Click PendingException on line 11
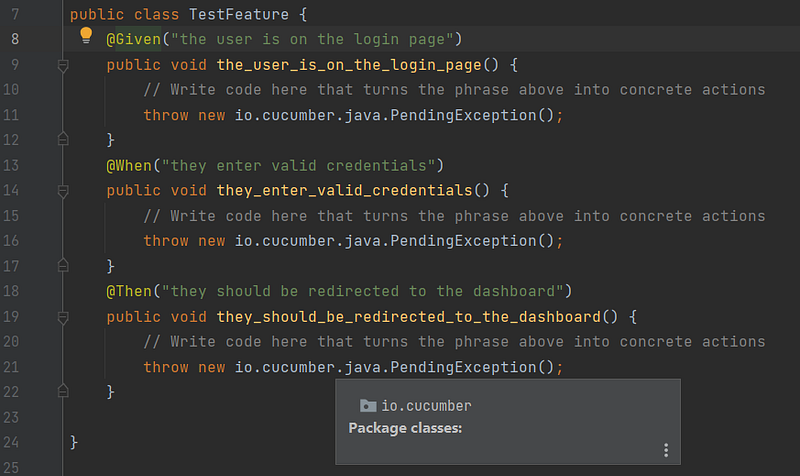Image resolution: width=800 pixels, height=476 pixels. coord(463,115)
